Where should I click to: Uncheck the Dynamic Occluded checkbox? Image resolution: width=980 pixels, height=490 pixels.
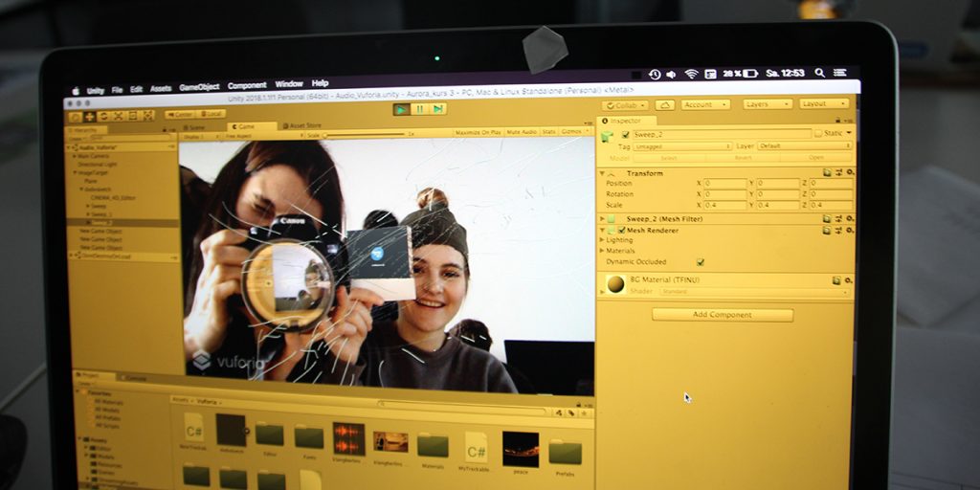(x=701, y=261)
